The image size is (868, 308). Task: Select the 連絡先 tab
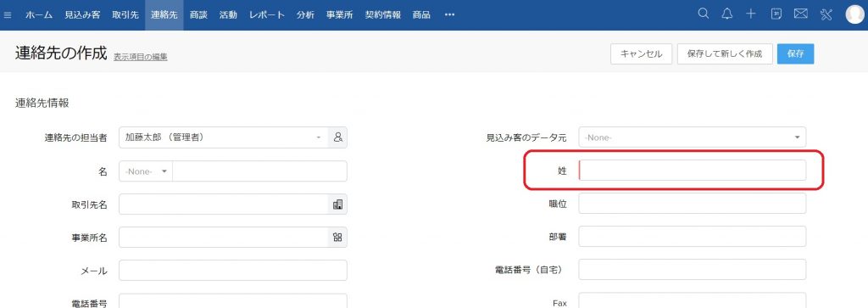164,15
